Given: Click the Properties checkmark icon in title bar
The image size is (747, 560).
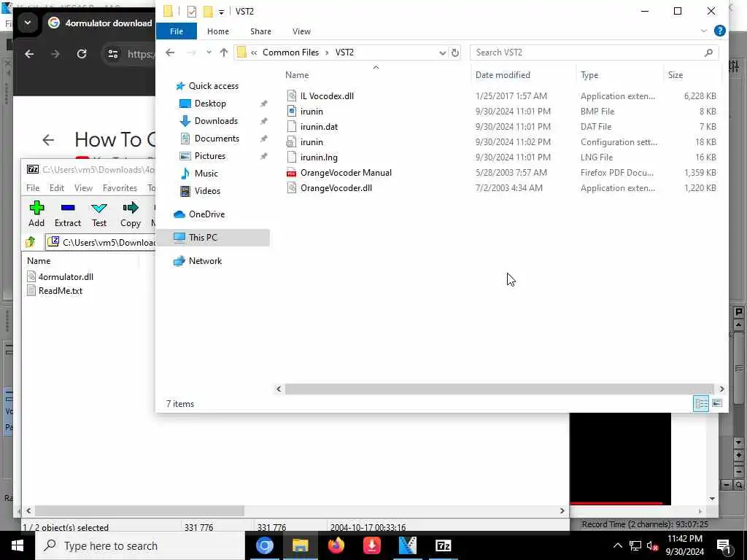Looking at the screenshot, I should (x=192, y=12).
